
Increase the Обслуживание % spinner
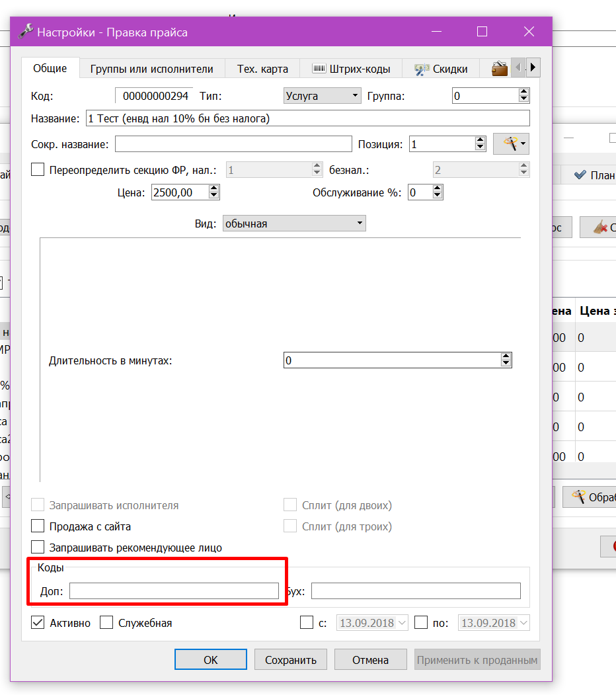tap(438, 188)
